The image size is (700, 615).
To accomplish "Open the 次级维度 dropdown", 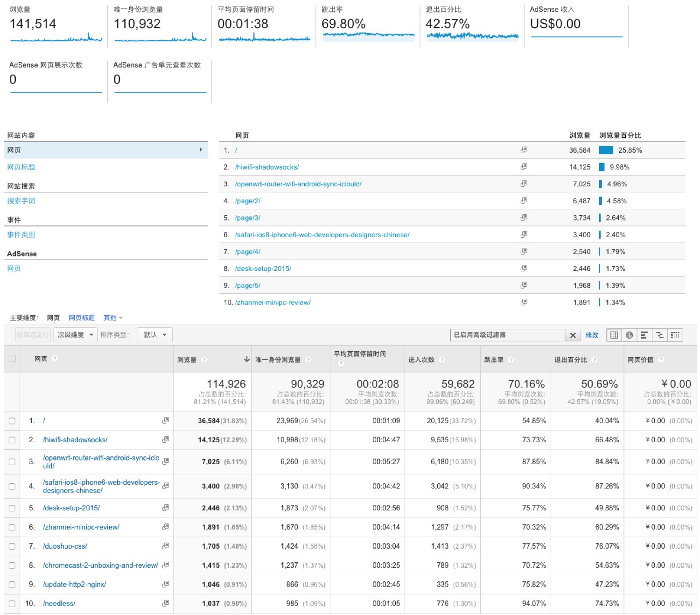I will pyautogui.click(x=76, y=335).
